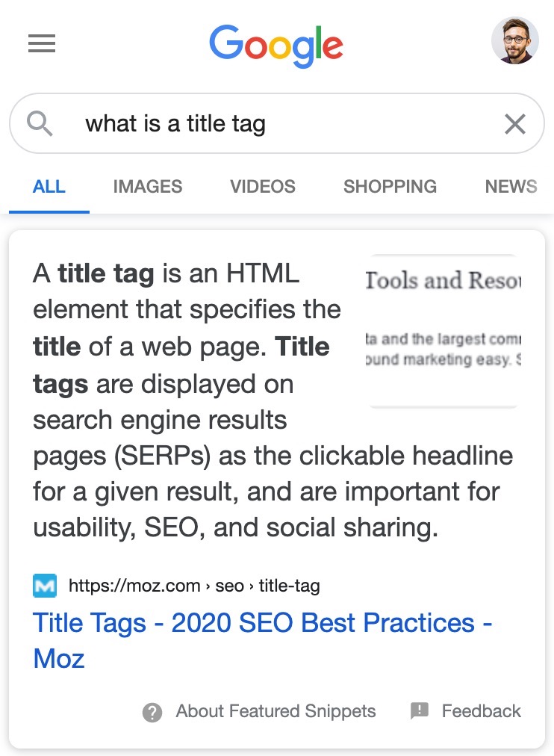This screenshot has width=554, height=756.
Task: Click the featured snippet definition text
Action: (x=273, y=400)
